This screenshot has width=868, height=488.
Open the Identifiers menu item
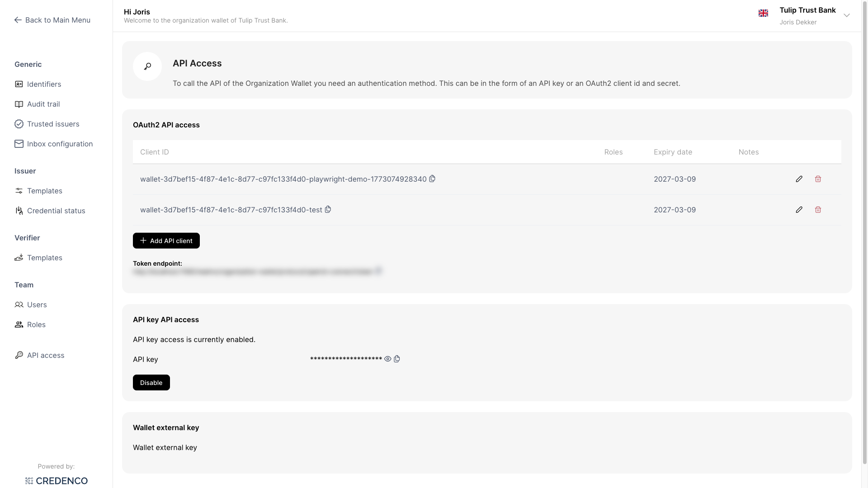point(44,84)
